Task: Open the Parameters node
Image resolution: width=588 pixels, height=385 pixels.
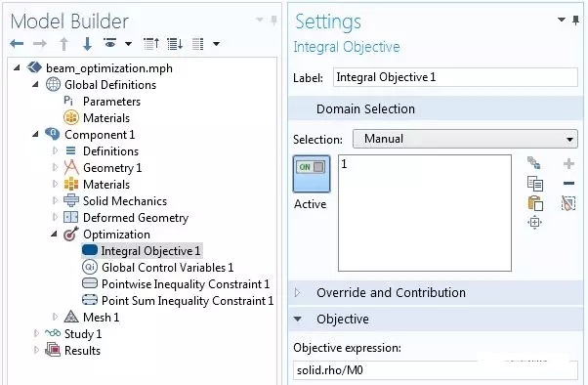Action: pyautogui.click(x=111, y=102)
